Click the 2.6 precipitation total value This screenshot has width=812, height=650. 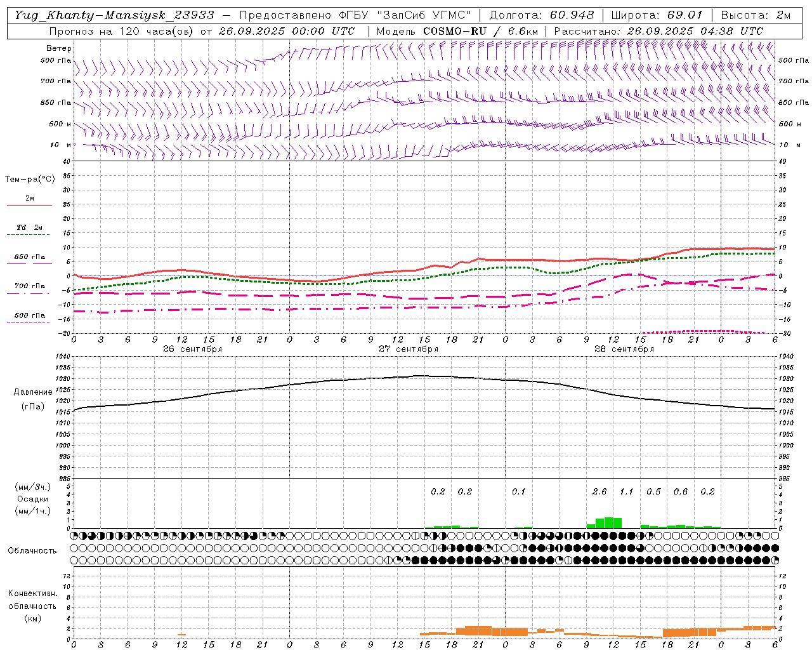[599, 491]
